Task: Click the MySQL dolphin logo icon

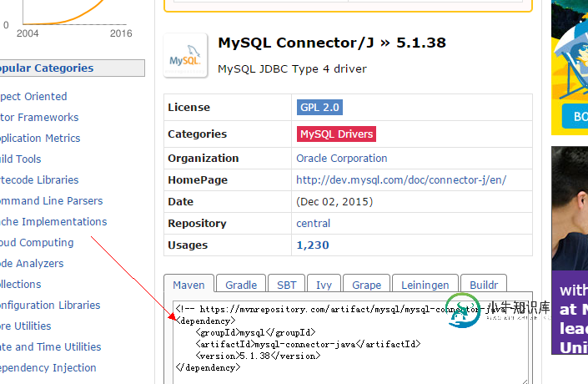Action: [x=186, y=55]
